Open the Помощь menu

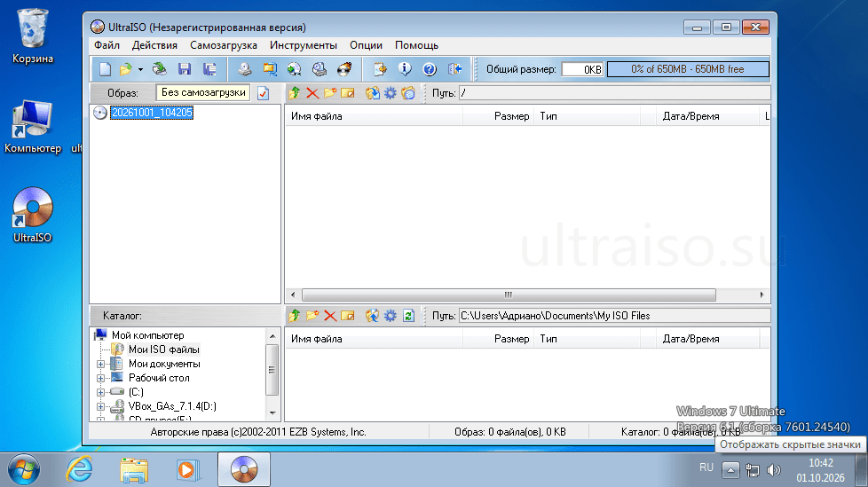coord(416,45)
